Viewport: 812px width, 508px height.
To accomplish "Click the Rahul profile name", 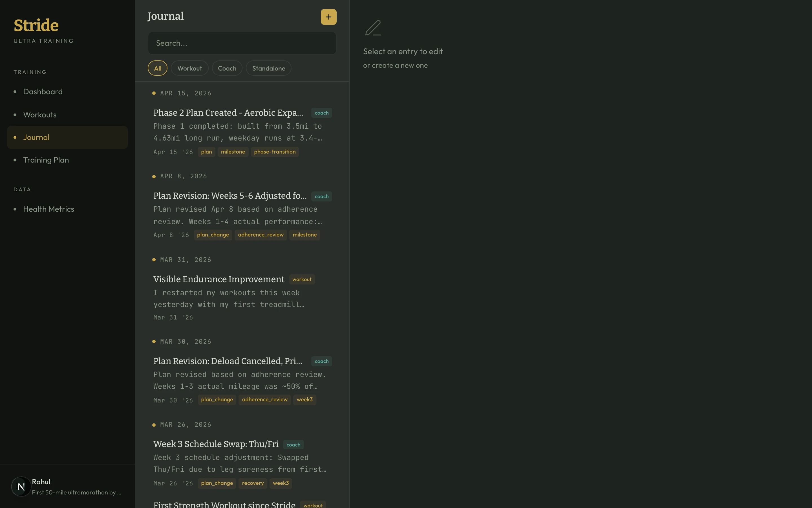I will (x=41, y=482).
